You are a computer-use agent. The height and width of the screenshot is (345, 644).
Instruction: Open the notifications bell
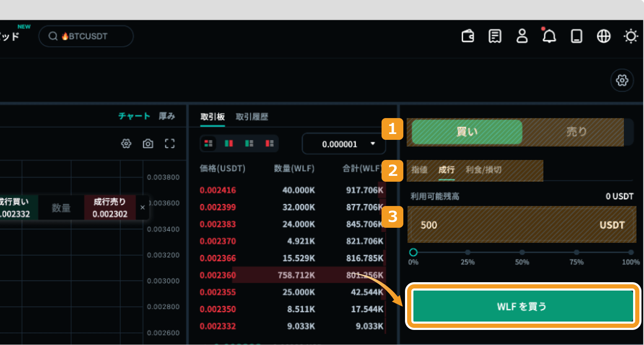point(549,36)
